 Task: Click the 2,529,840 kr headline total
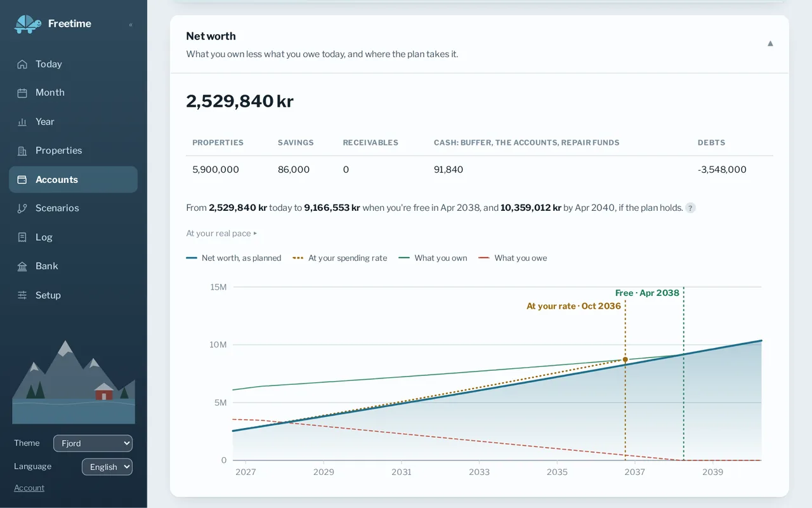(240, 101)
